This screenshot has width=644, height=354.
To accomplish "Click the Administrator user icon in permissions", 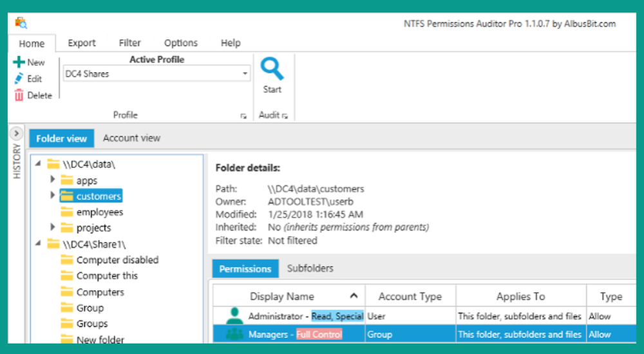I will click(235, 316).
